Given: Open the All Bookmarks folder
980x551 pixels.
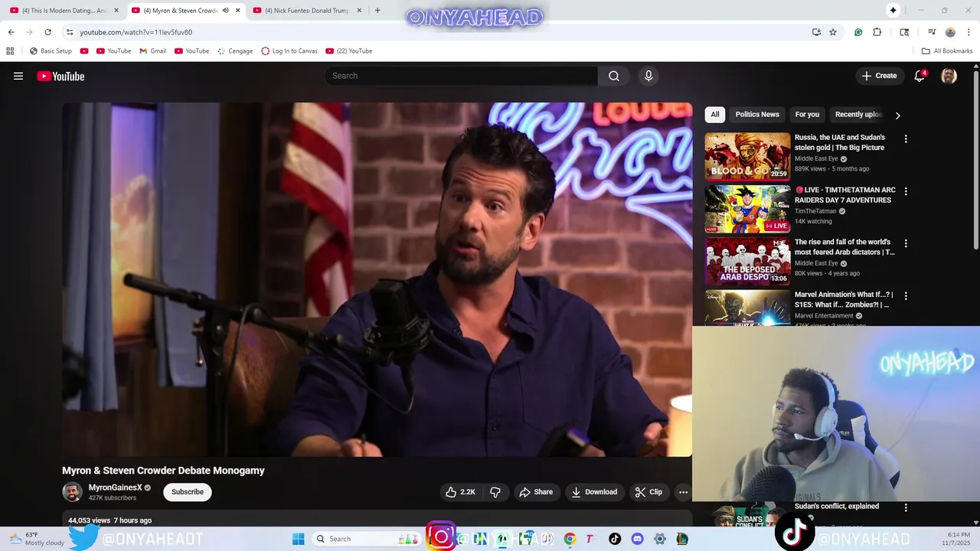Looking at the screenshot, I should pos(947,51).
